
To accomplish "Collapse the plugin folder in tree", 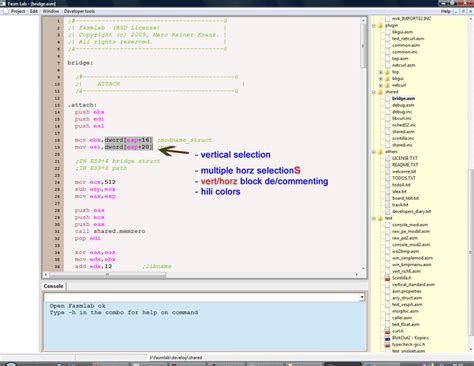I will [374, 25].
